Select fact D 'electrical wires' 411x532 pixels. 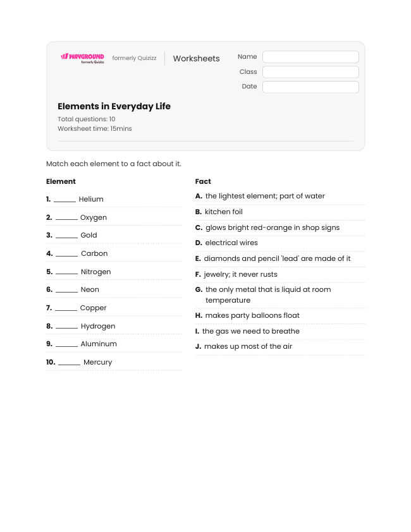pyautogui.click(x=280, y=243)
